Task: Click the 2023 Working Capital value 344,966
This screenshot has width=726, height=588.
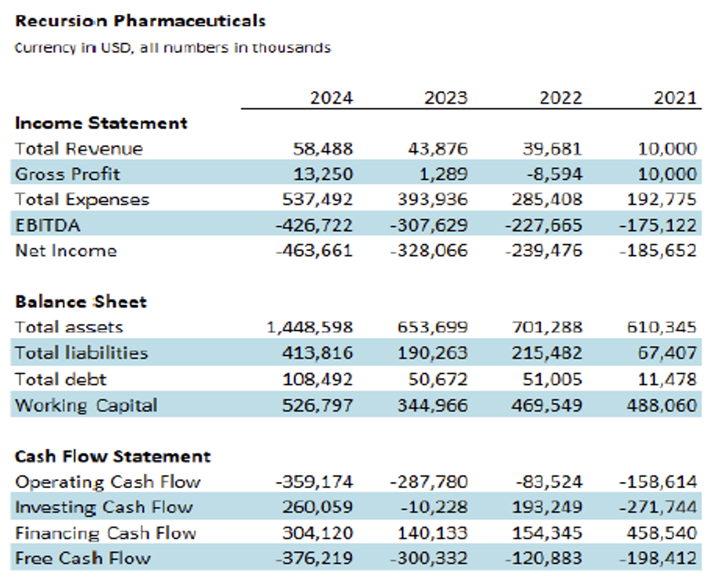Action: tap(432, 405)
